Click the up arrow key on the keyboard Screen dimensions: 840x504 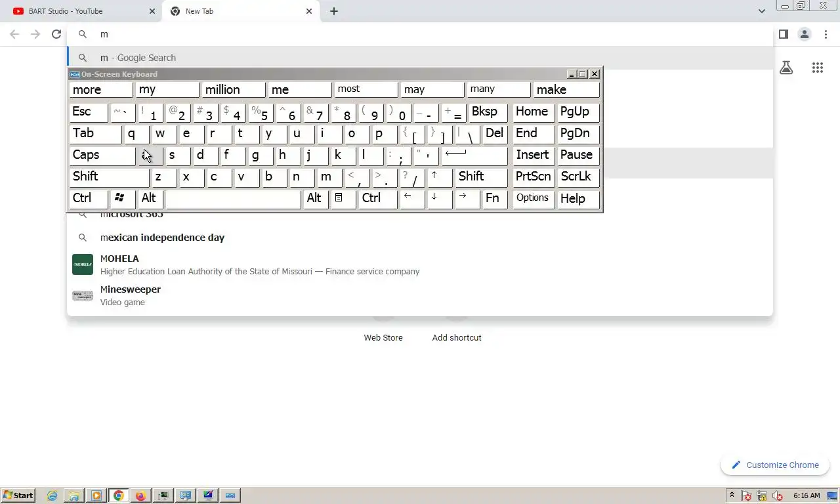440,177
